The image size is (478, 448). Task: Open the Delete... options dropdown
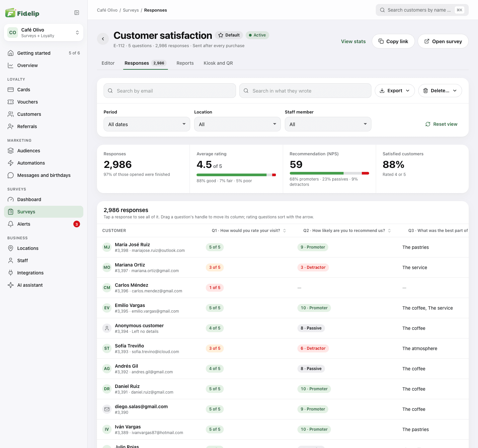[x=440, y=91]
